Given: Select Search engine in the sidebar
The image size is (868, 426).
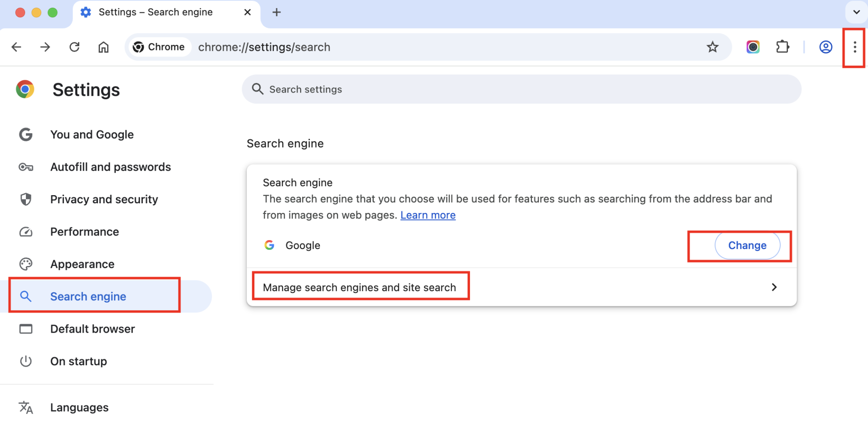Looking at the screenshot, I should (88, 296).
